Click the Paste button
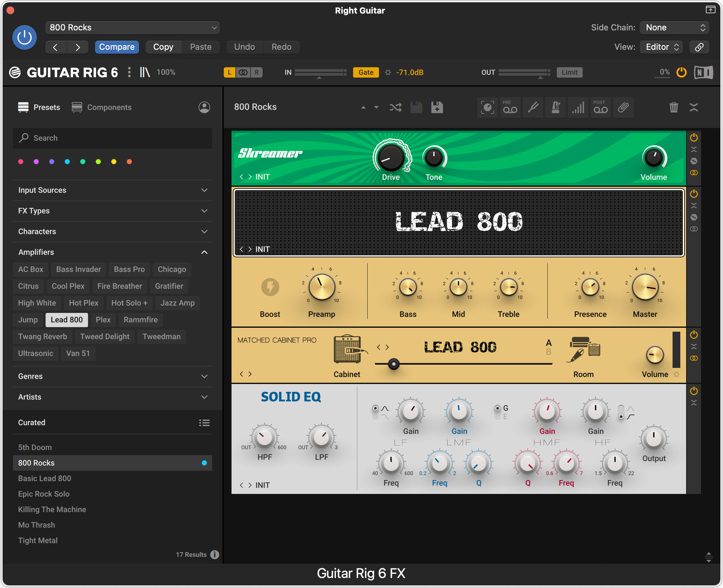The height and width of the screenshot is (588, 723). point(200,47)
